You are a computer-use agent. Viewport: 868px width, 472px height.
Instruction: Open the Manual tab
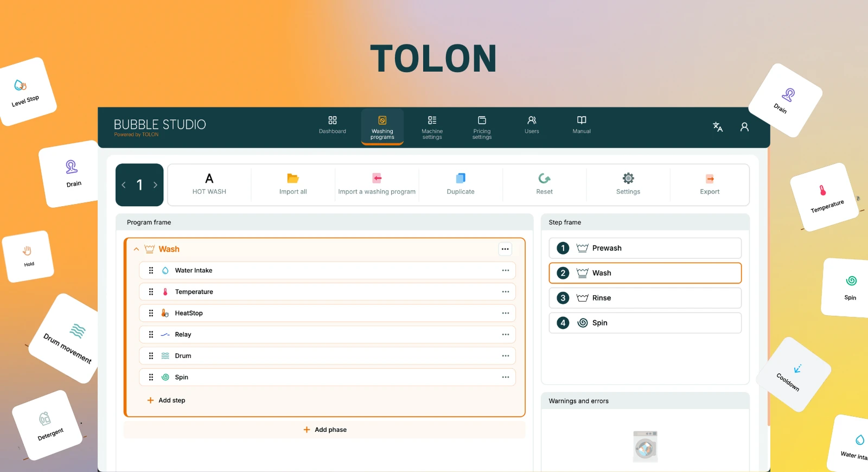[x=582, y=125]
